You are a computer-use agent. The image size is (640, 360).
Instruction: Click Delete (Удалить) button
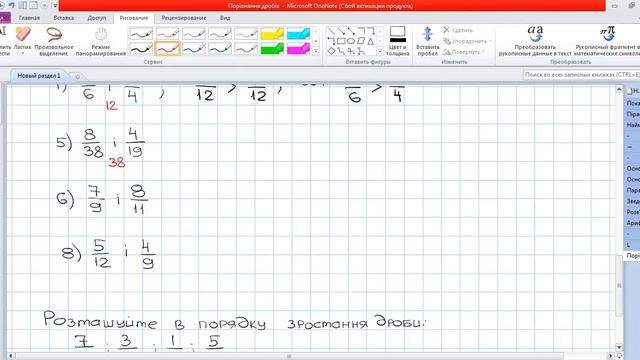point(458,30)
